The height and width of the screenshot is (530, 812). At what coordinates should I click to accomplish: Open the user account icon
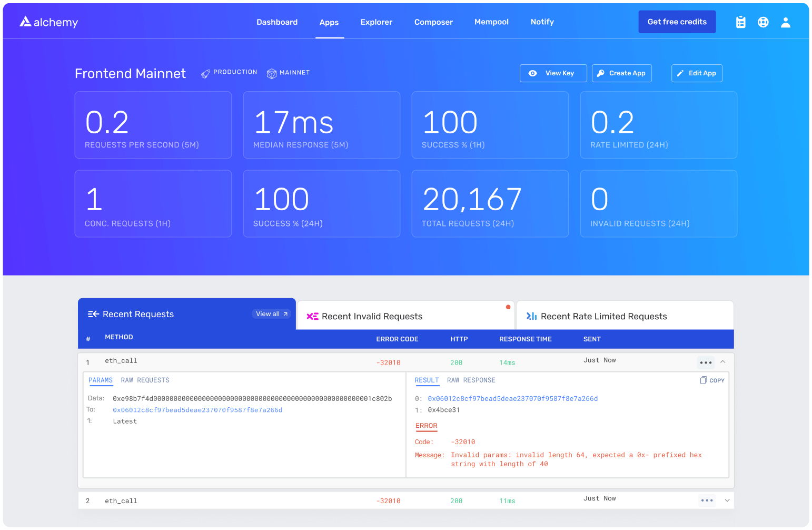click(786, 22)
